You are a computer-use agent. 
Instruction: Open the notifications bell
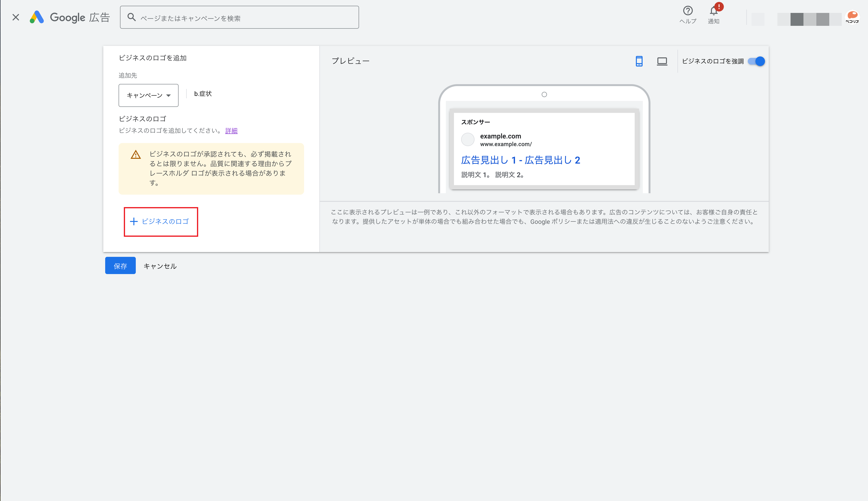(713, 11)
